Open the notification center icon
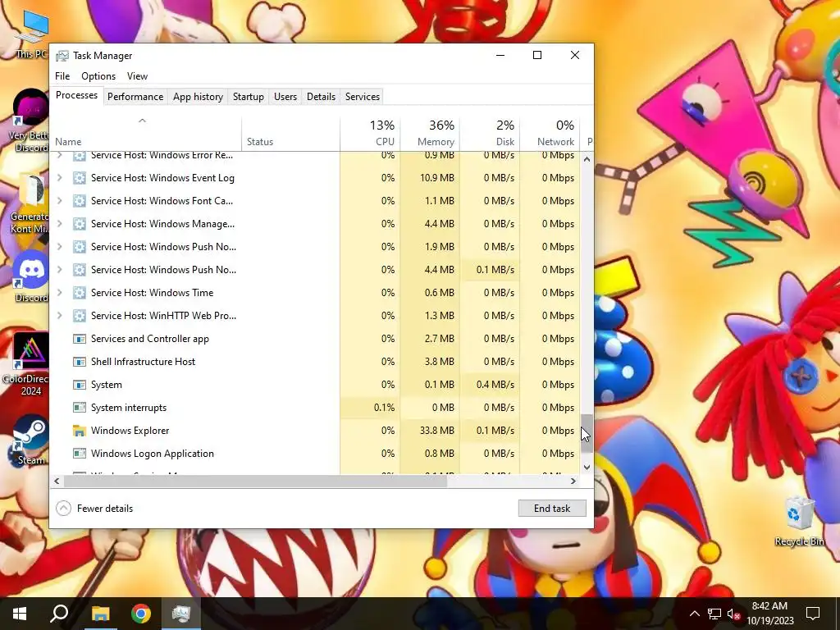This screenshot has height=630, width=840. pyautogui.click(x=813, y=614)
